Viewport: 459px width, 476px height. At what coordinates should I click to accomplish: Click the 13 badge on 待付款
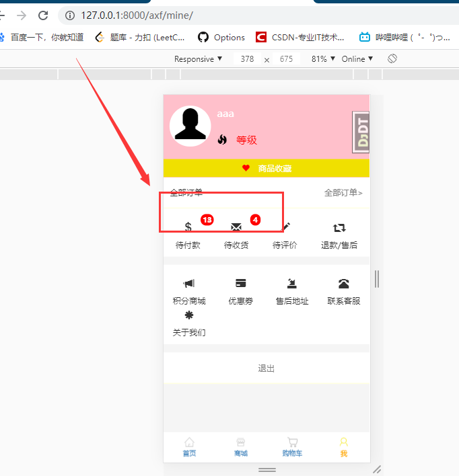click(x=207, y=220)
